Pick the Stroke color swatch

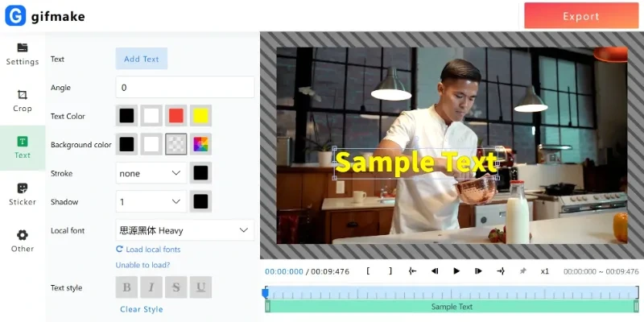click(200, 173)
